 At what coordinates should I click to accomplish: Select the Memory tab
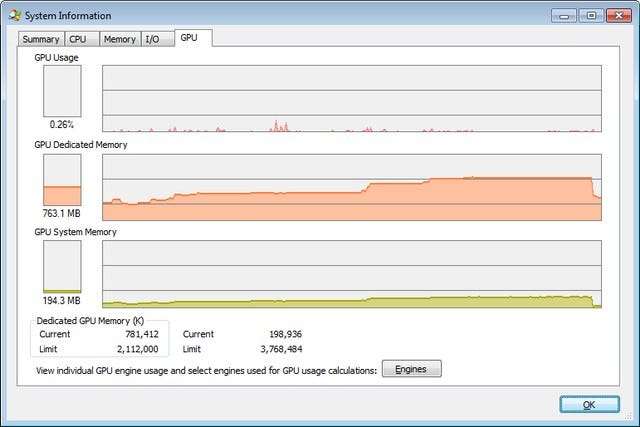pyautogui.click(x=119, y=39)
